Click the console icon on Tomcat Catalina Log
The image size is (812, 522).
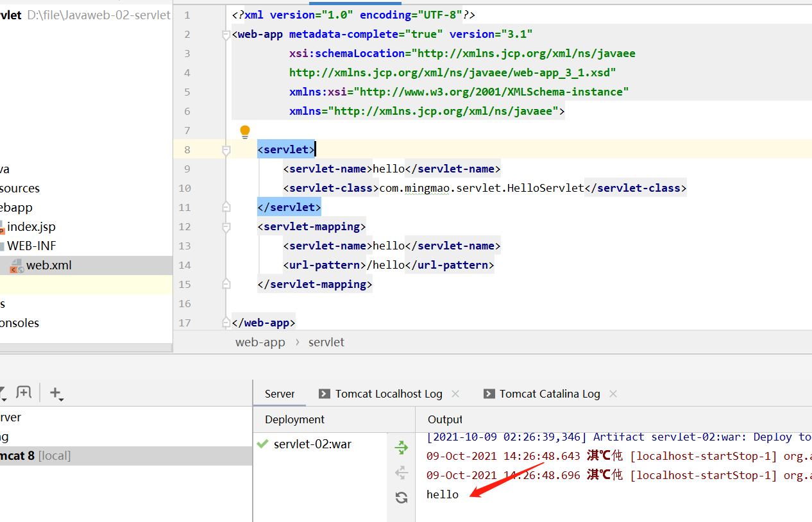(x=489, y=394)
